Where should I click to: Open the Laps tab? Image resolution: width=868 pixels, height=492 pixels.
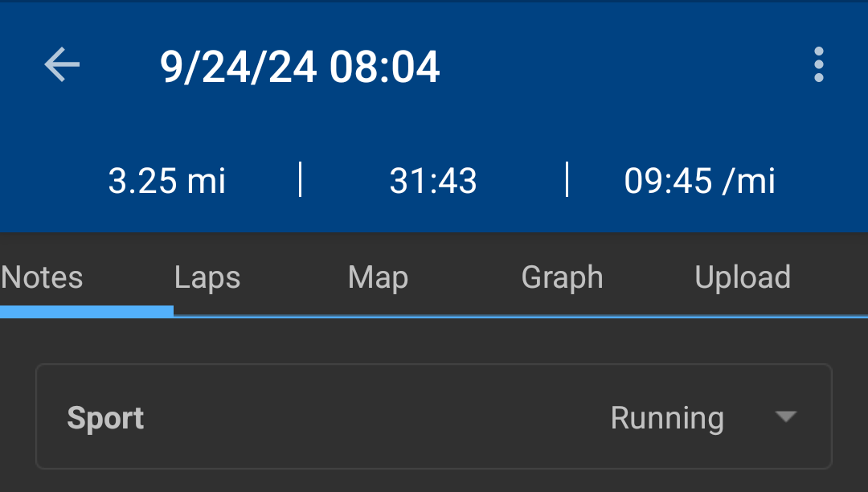point(207,277)
